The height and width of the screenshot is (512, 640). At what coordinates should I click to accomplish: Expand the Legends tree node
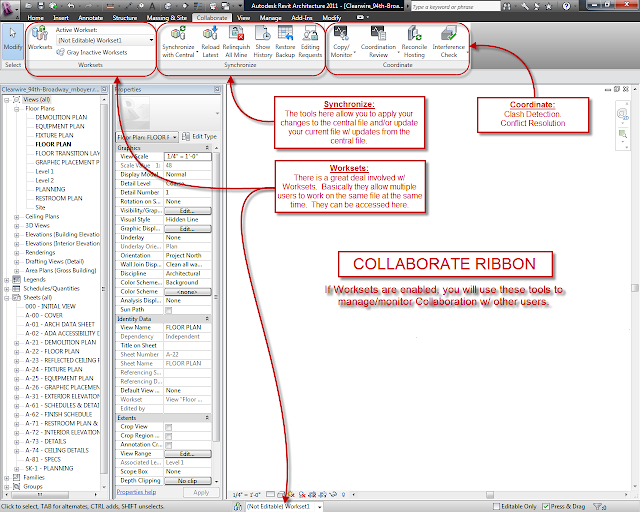(x=7, y=280)
